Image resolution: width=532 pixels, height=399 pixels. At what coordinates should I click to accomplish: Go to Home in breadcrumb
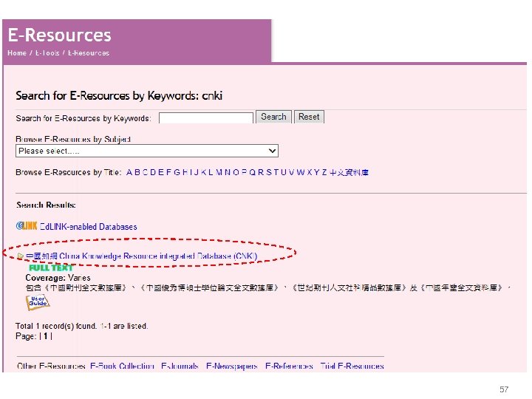[17, 53]
